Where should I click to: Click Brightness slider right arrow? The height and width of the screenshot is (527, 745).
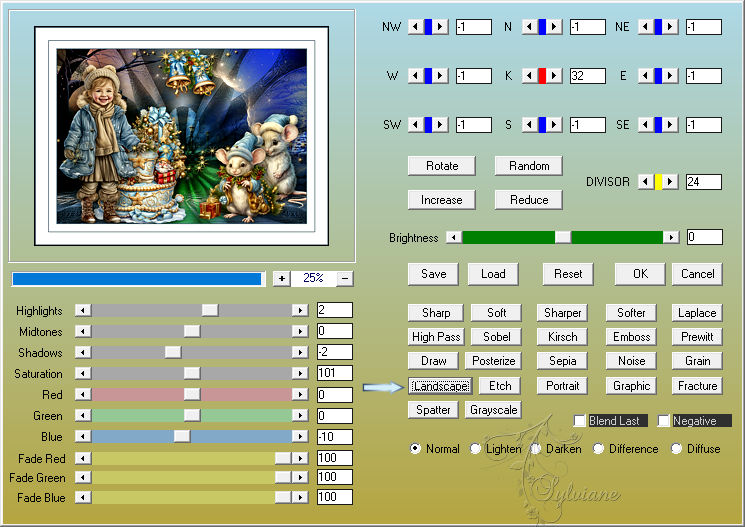(671, 237)
